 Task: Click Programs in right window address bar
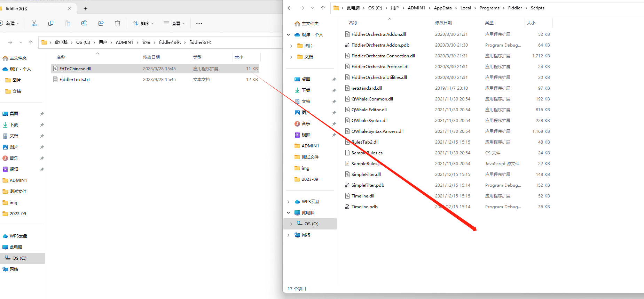(x=489, y=8)
